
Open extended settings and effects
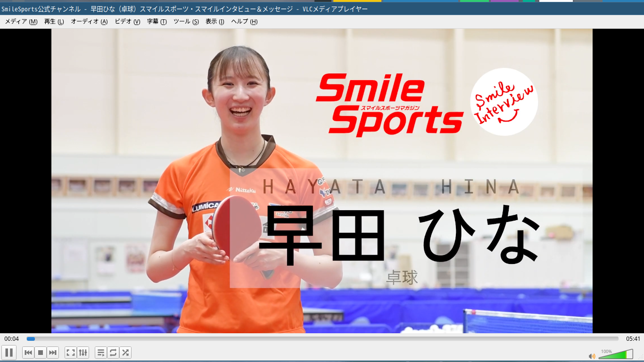point(83,353)
